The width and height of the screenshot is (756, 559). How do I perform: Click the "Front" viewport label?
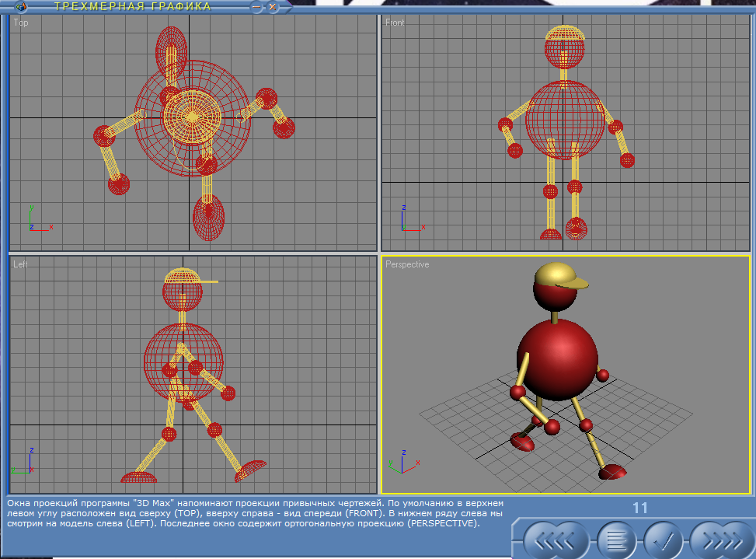395,23
